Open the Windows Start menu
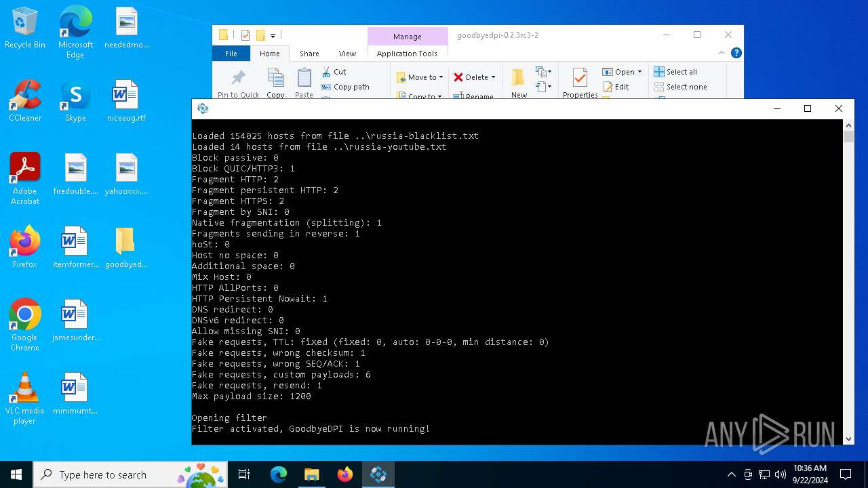Screen dimensions: 868x488 (16, 474)
